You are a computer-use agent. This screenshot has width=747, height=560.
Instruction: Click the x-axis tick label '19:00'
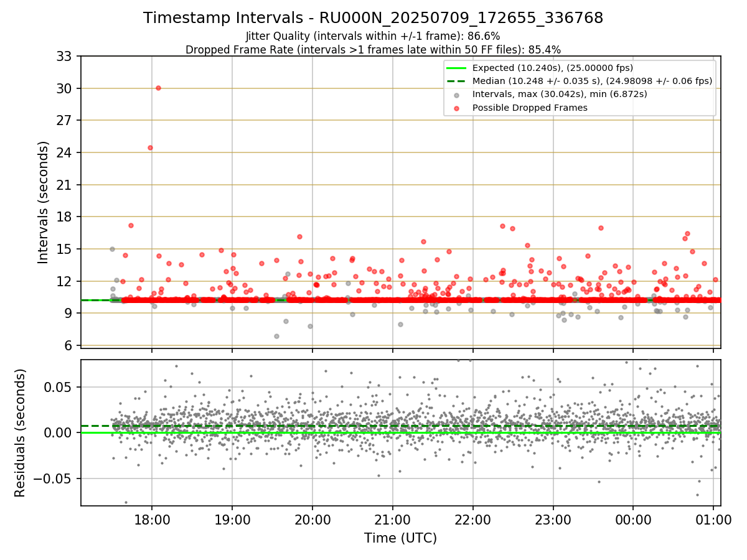tap(232, 519)
